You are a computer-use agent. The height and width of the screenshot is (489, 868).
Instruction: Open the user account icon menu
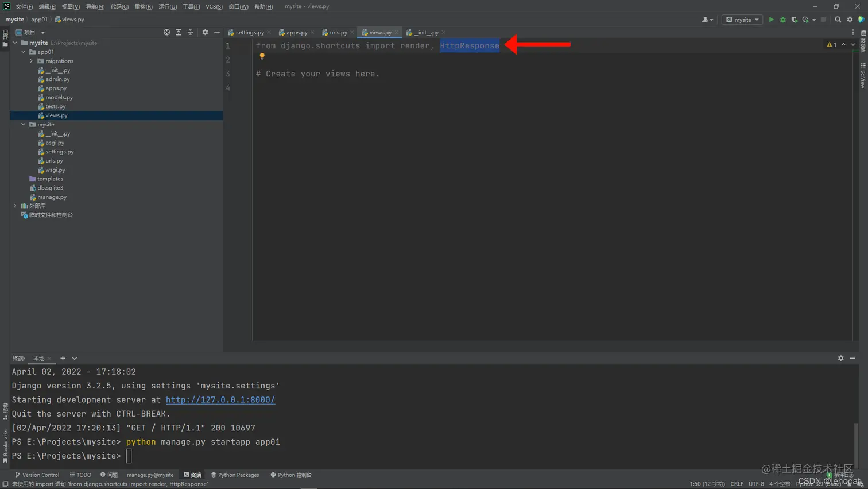[707, 20]
